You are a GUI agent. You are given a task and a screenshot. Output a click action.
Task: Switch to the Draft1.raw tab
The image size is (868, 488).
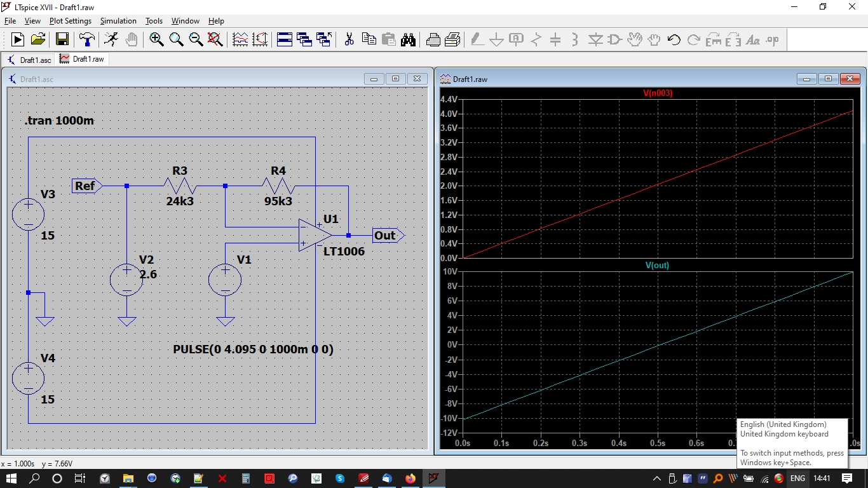tap(82, 59)
